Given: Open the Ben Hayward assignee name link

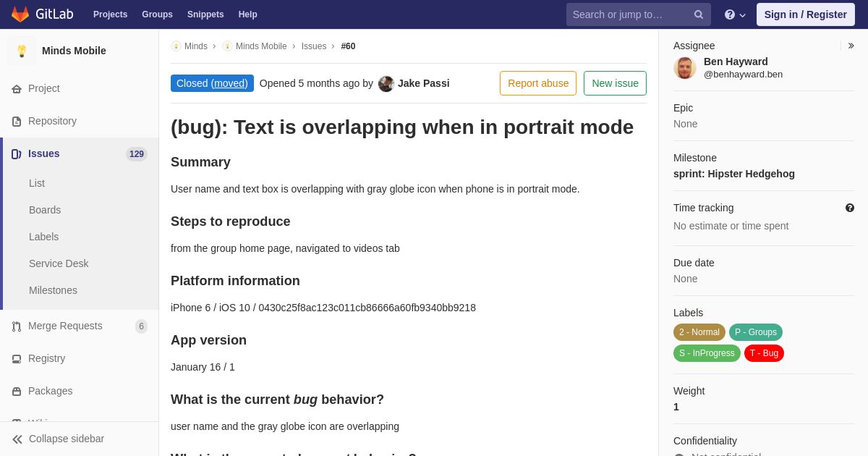Looking at the screenshot, I should point(736,62).
